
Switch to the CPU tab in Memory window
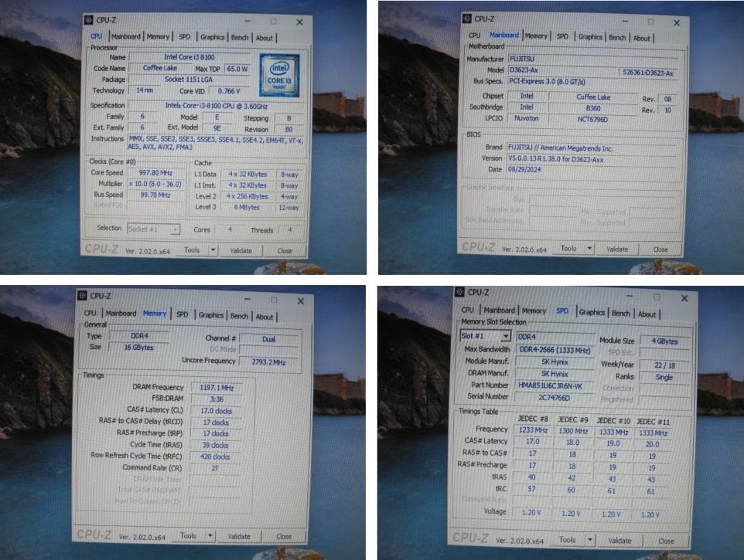point(90,313)
